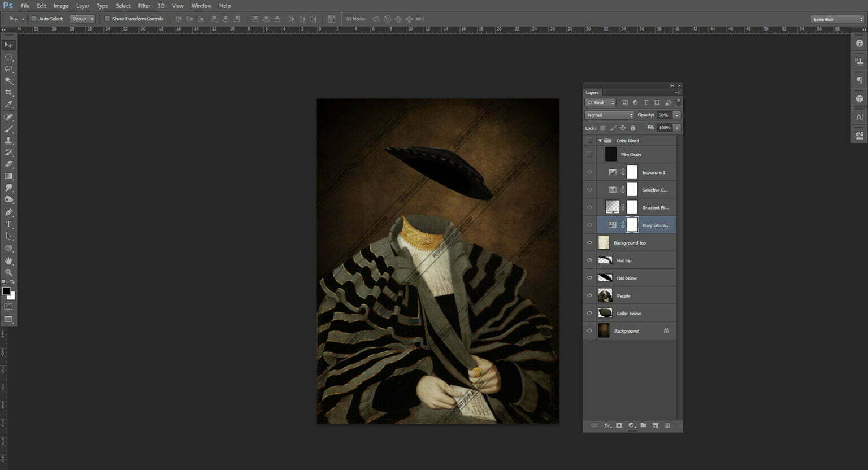Enable the Auto-Select checkbox
The image size is (868, 470).
(x=33, y=19)
